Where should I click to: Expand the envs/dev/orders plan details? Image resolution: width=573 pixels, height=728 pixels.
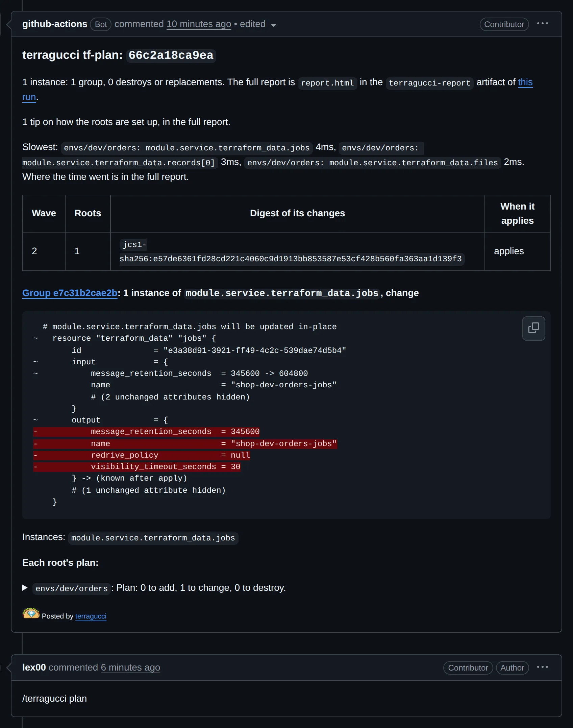(25, 588)
